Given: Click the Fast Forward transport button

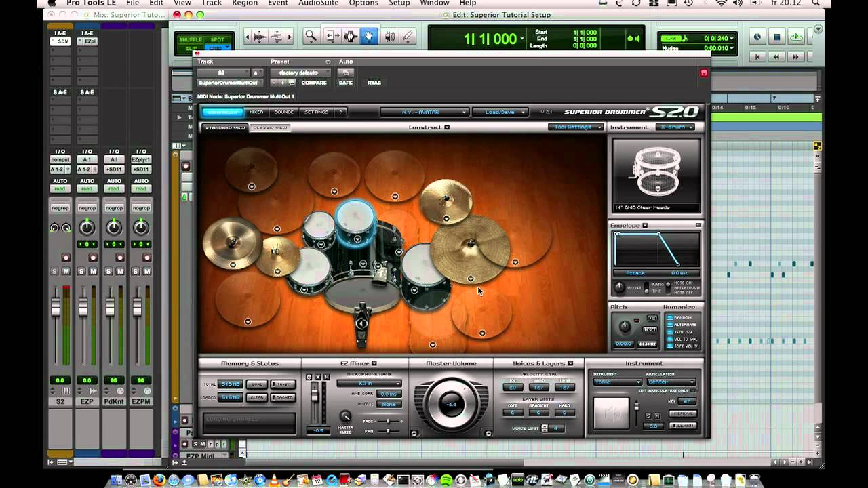Looking at the screenshot, I should click(x=796, y=57).
